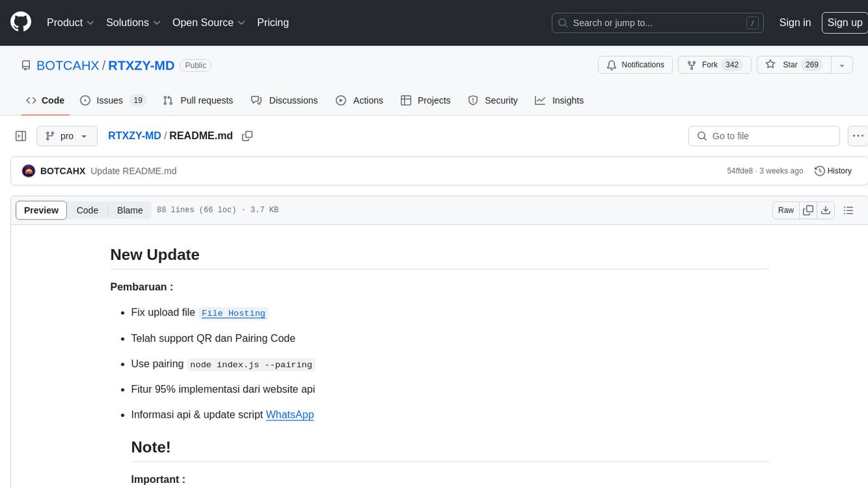
Task: Expand the Product menu
Action: point(70,22)
